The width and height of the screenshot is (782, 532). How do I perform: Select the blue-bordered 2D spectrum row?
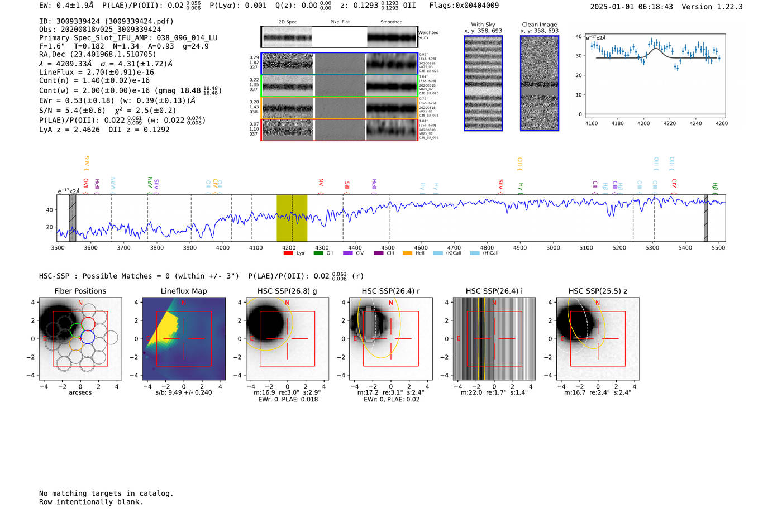pyautogui.click(x=340, y=64)
